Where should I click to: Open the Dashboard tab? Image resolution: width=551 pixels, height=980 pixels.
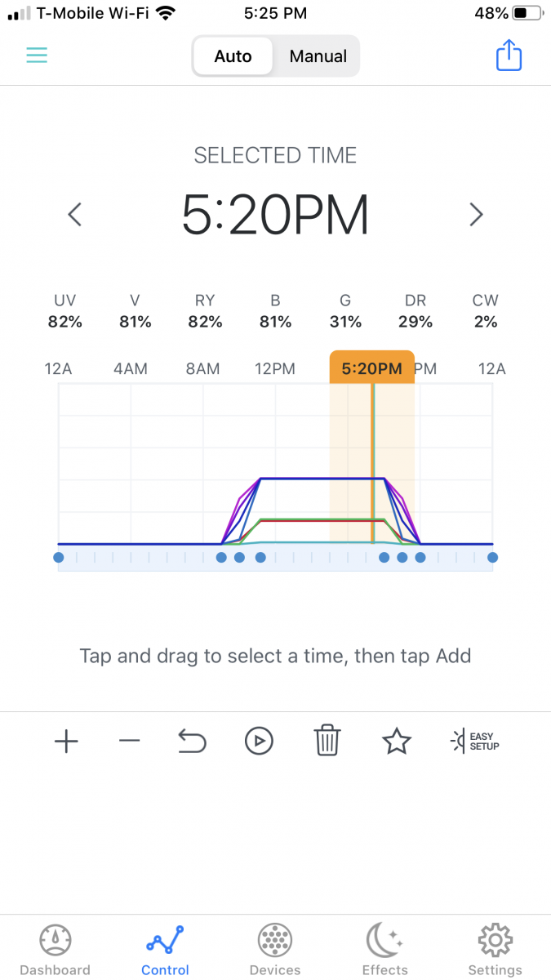point(56,950)
